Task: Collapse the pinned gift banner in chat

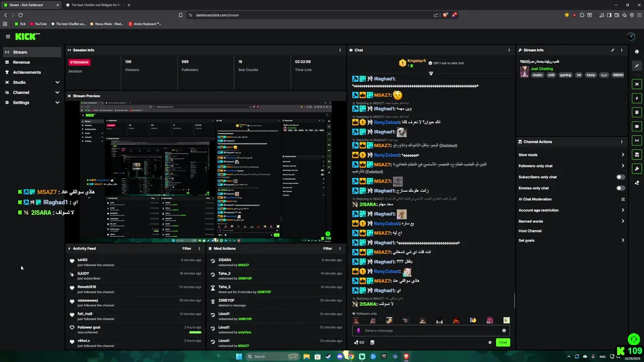Action: tap(431, 73)
